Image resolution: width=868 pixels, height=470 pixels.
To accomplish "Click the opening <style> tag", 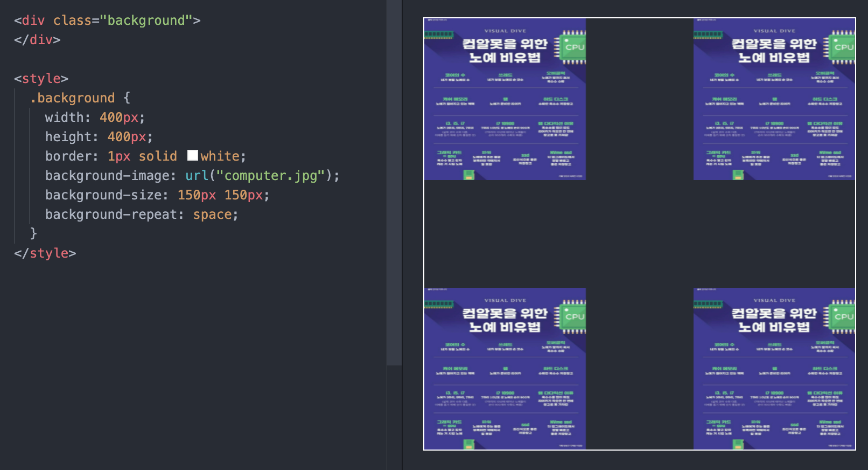I will click(x=41, y=79).
